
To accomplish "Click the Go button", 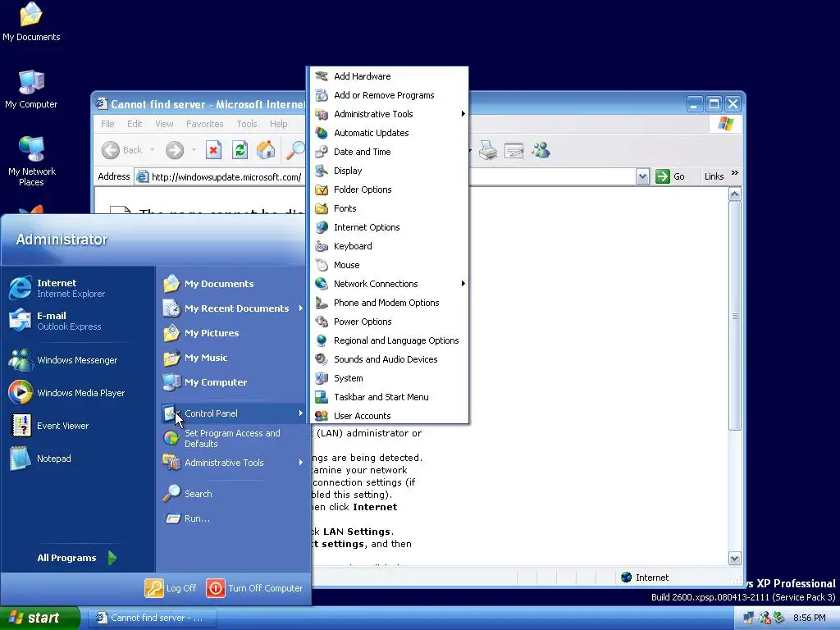I will point(670,176).
